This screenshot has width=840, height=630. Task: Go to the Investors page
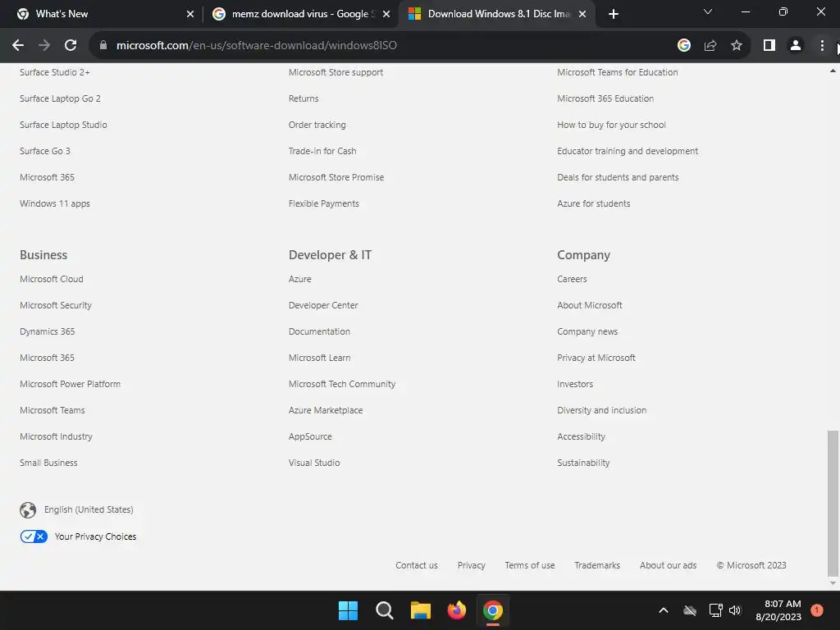point(575,384)
